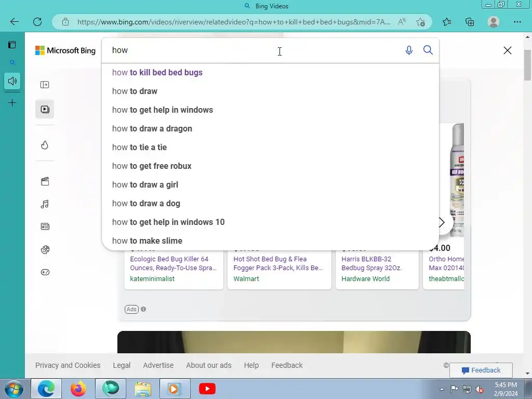
Task: Show hidden system tray icons arrow
Action: point(442,390)
